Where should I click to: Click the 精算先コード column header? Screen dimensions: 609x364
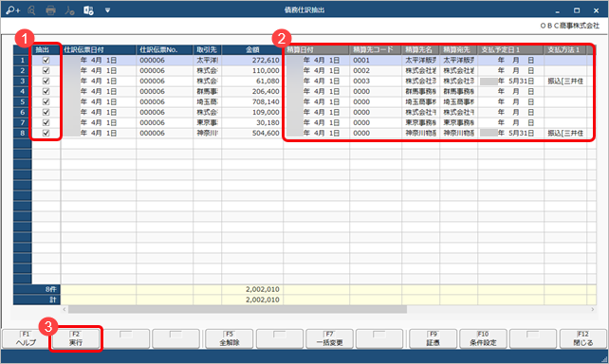376,49
